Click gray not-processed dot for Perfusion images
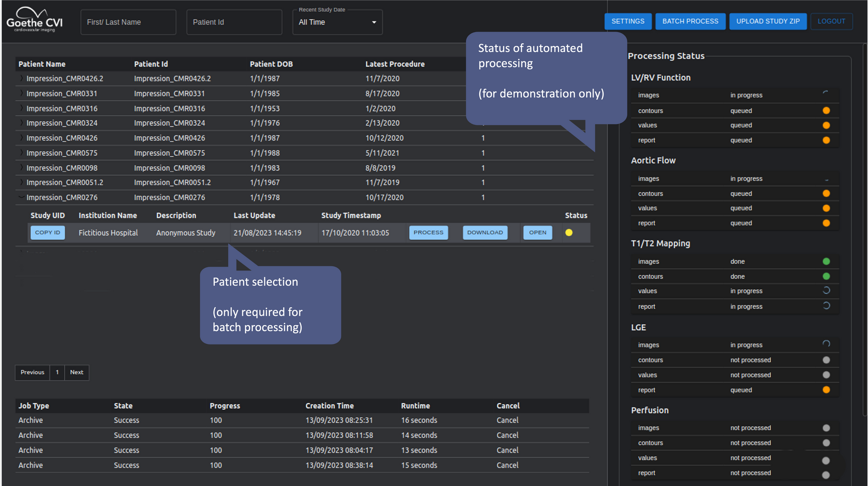Viewport: 868px width, 486px height. [x=826, y=428]
